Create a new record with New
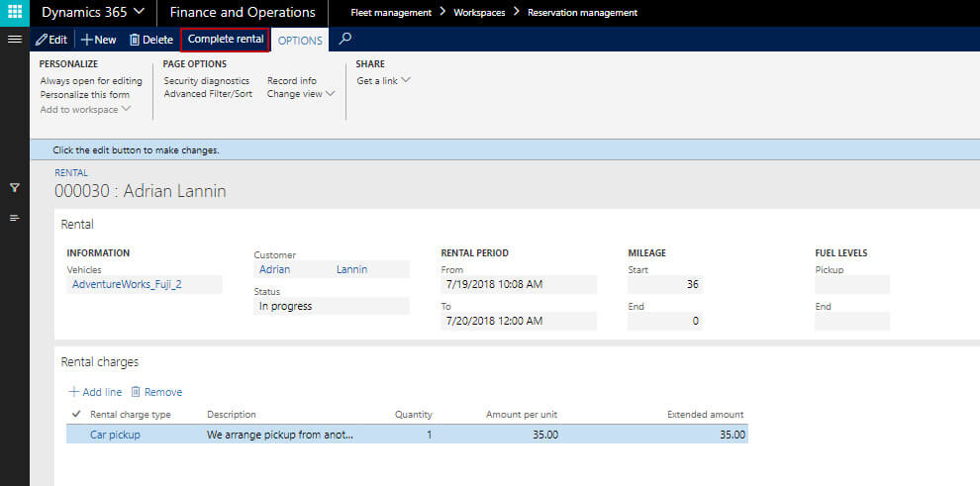The width and height of the screenshot is (980, 486). pos(99,40)
